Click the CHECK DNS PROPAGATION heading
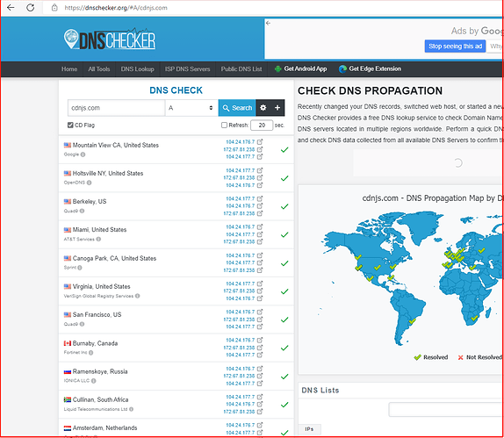 [370, 91]
